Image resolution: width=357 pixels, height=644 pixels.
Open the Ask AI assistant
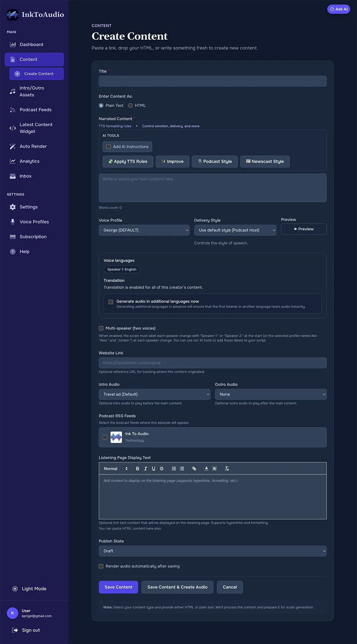click(x=339, y=9)
